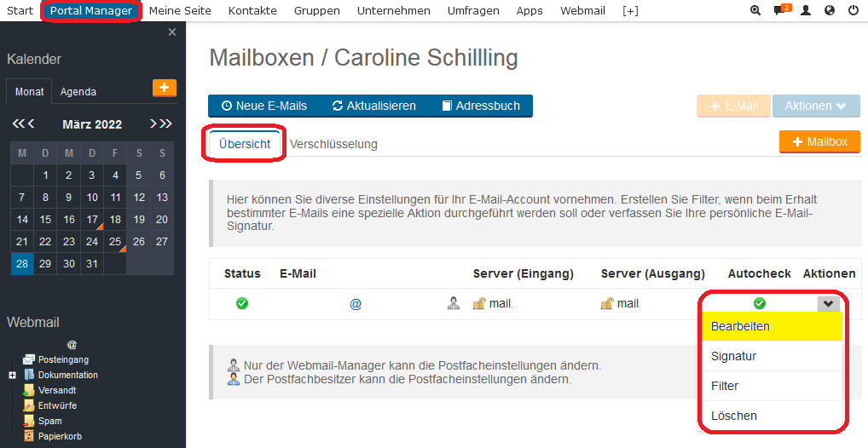Open Apps in top navigation
This screenshot has width=868, height=448.
pos(529,10)
